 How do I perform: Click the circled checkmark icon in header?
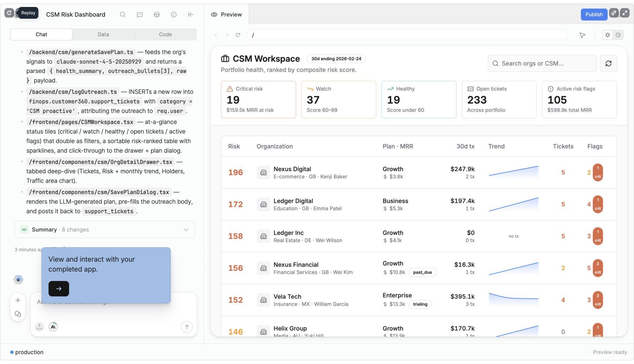pos(174,15)
